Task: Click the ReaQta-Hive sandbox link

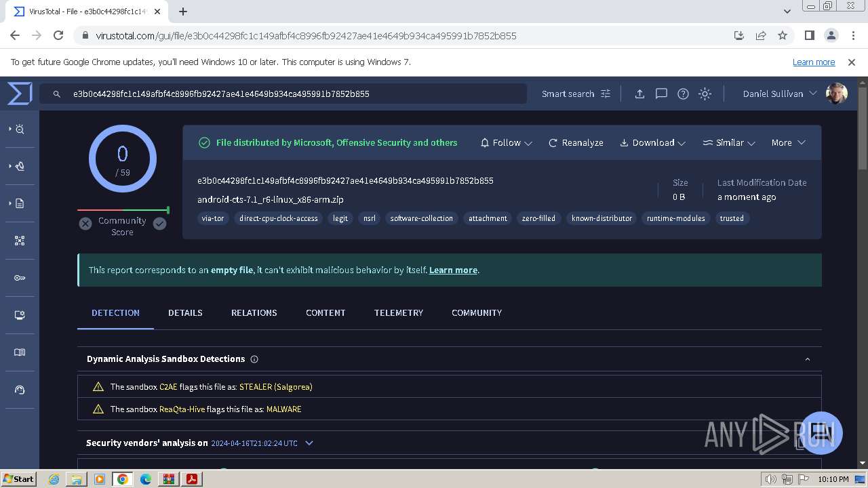Action: tap(182, 409)
